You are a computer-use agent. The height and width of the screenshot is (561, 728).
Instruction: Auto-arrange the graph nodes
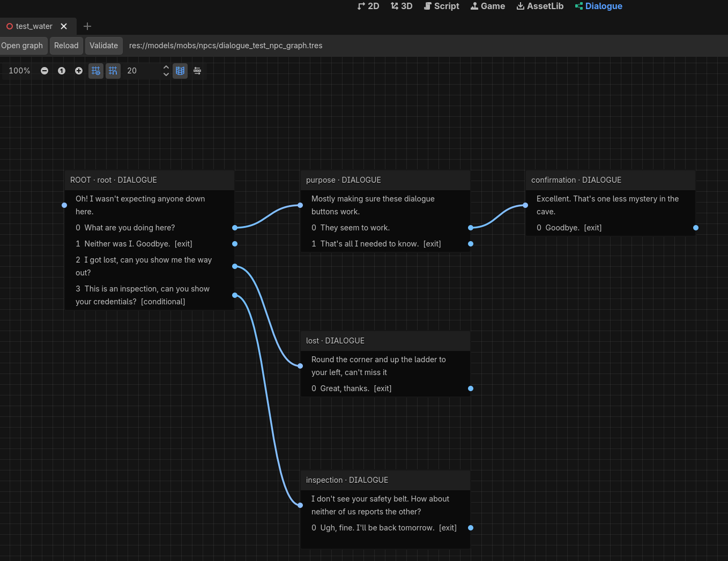197,71
